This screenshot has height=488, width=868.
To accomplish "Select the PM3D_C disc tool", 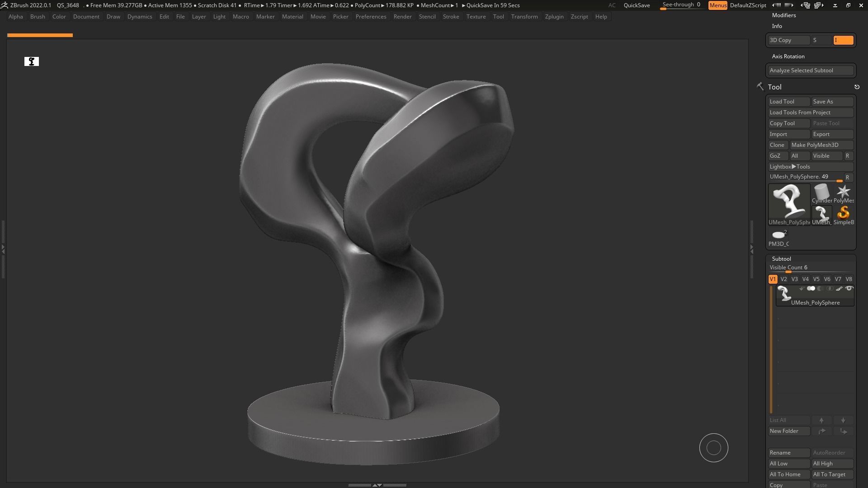I will pyautogui.click(x=778, y=237).
